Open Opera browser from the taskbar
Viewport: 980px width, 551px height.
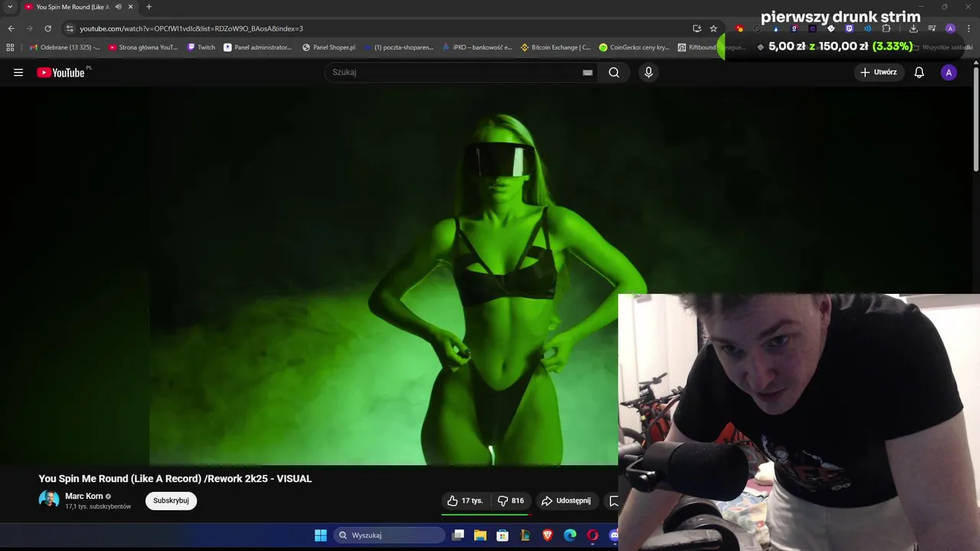coord(592,535)
